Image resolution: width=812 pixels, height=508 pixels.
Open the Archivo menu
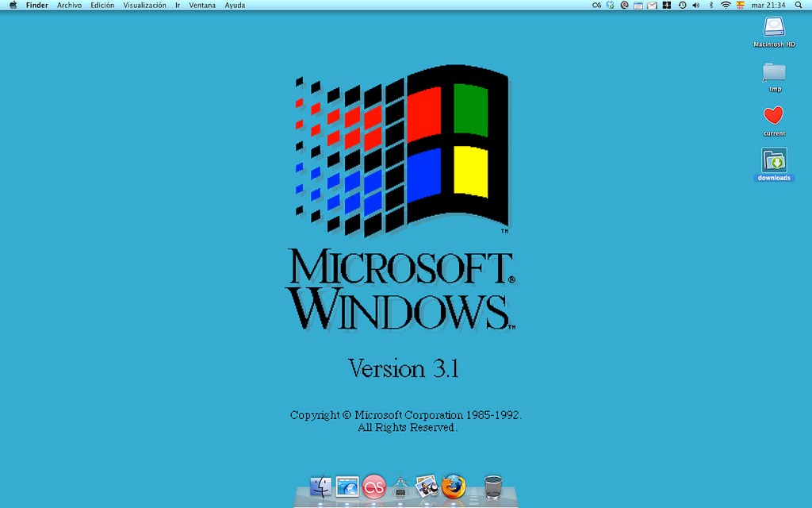(70, 6)
